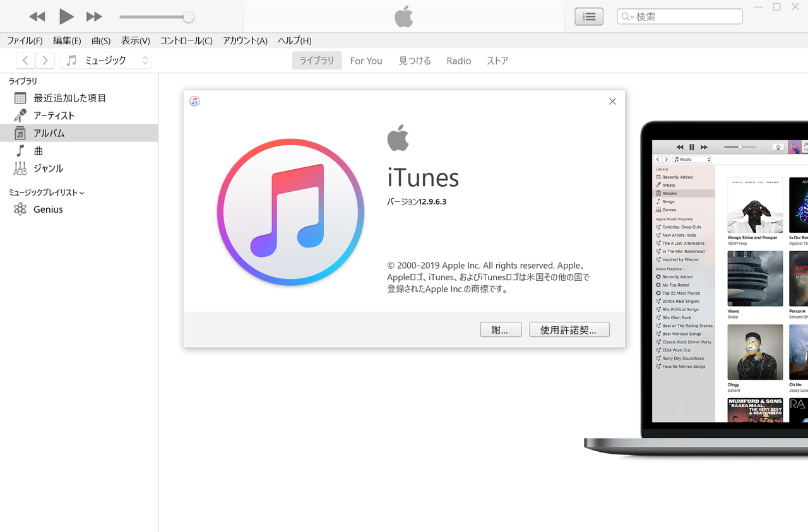This screenshot has height=532, width=808.
Task: Rewind to the previous track
Action: pyautogui.click(x=37, y=16)
